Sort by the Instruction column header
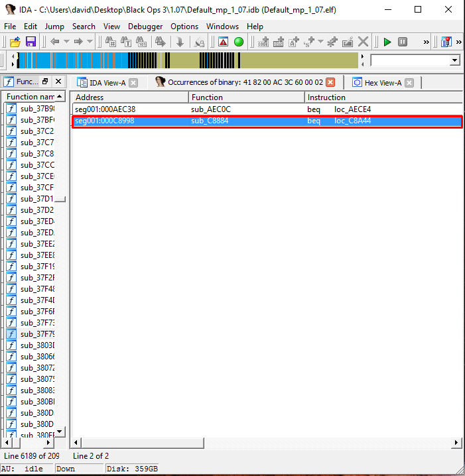 [x=383, y=97]
